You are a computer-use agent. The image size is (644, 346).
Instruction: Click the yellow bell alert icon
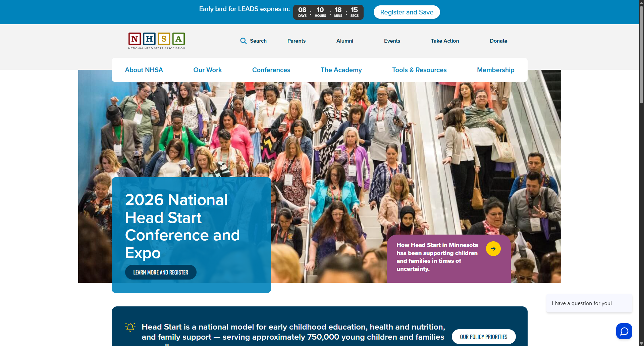(130, 327)
